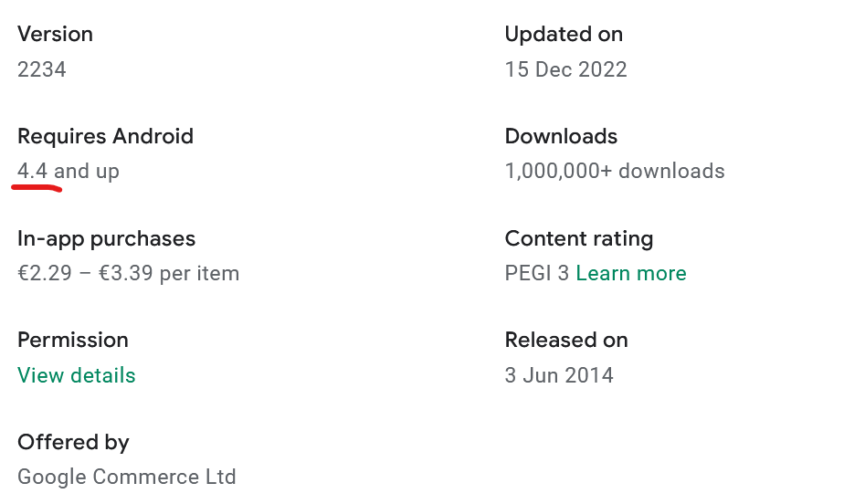
Task: Select the Released on heading
Action: click(566, 340)
